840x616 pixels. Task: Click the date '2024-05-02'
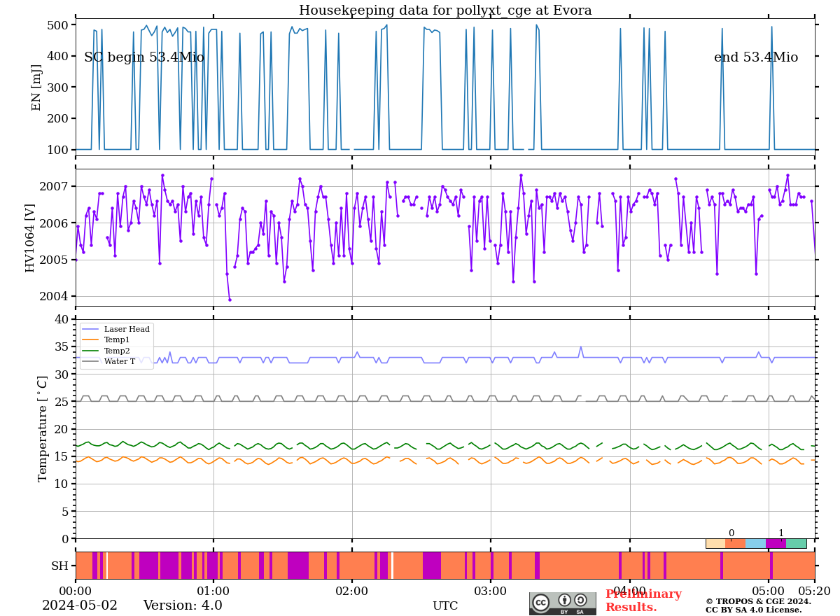[x=80, y=605]
